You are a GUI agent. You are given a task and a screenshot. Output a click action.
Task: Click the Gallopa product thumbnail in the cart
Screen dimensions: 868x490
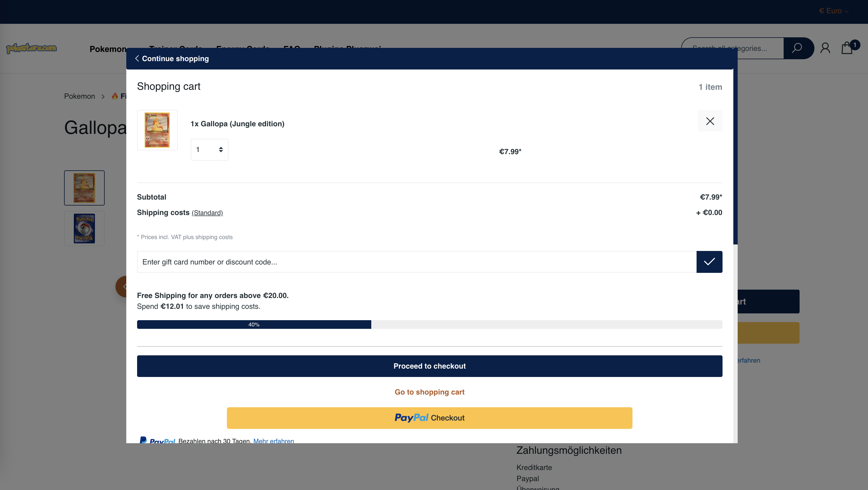157,130
